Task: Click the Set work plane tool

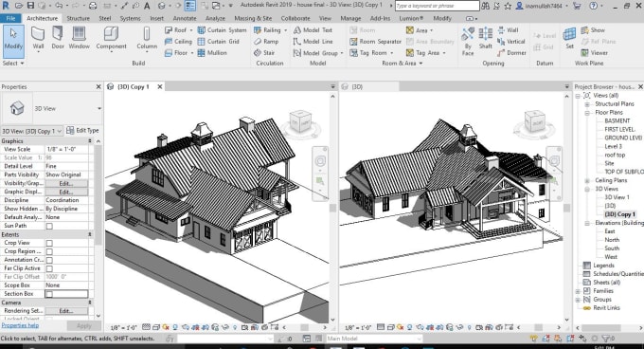Action: 569,38
